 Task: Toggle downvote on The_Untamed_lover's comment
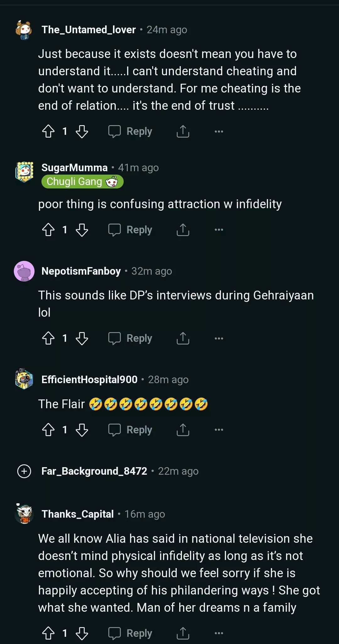click(x=82, y=131)
